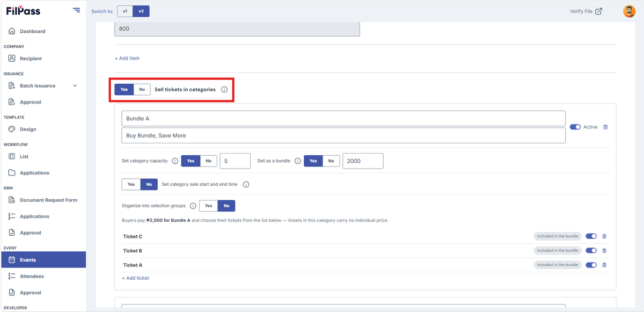The width and height of the screenshot is (644, 312).
Task: Click the Workflow List icon
Action: tap(12, 156)
